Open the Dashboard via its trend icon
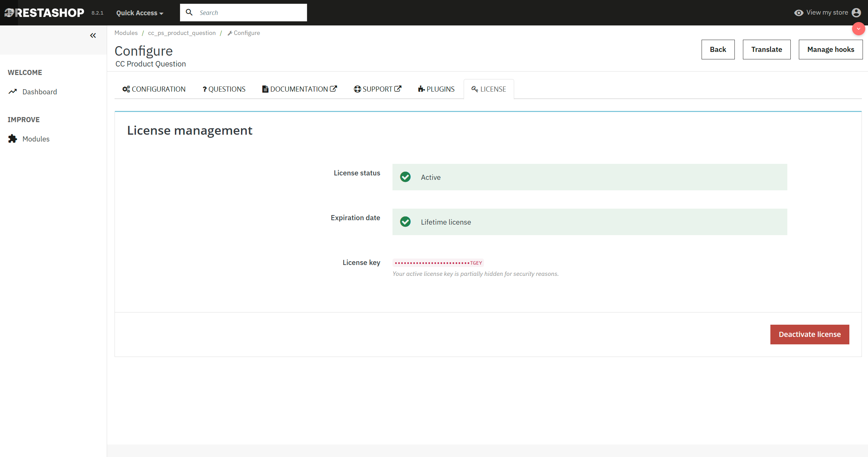The width and height of the screenshot is (868, 457). (13, 91)
